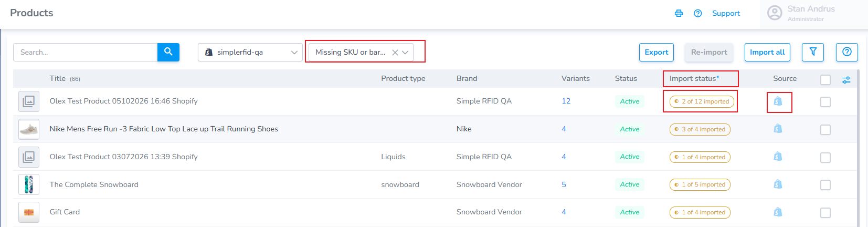
Task: Open the Stan Andrus user profile avatar
Action: coord(775,13)
